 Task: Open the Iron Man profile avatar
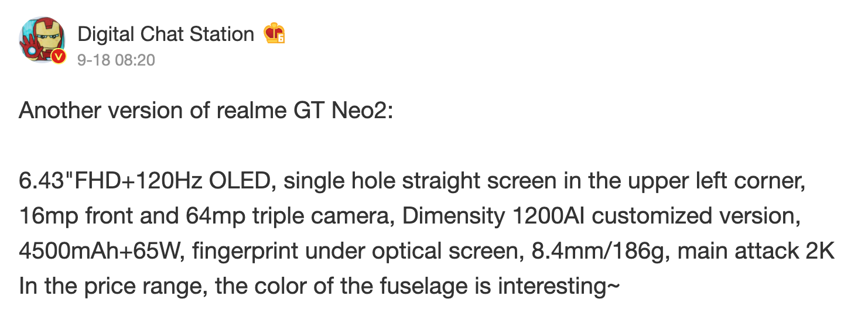coord(41,40)
